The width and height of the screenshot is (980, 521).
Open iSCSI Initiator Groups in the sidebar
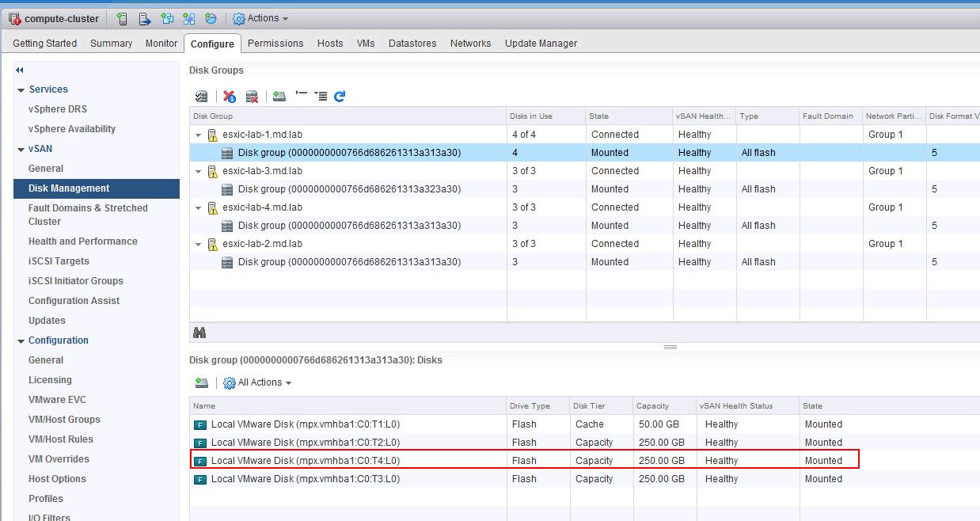pyautogui.click(x=76, y=281)
